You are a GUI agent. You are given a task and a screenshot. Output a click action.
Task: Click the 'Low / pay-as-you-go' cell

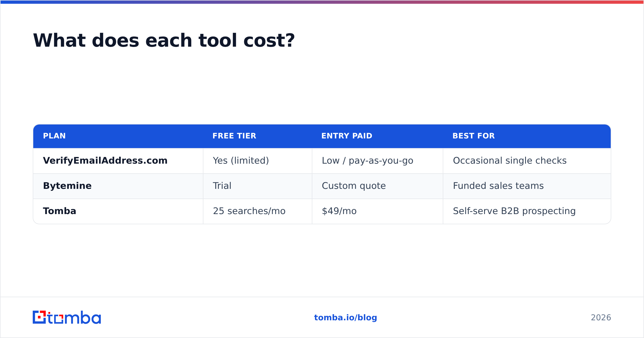click(x=378, y=161)
